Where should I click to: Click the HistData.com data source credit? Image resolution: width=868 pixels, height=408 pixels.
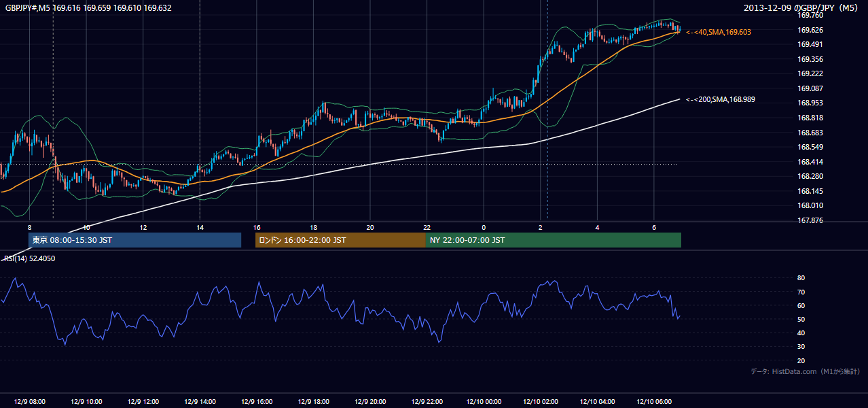click(806, 371)
